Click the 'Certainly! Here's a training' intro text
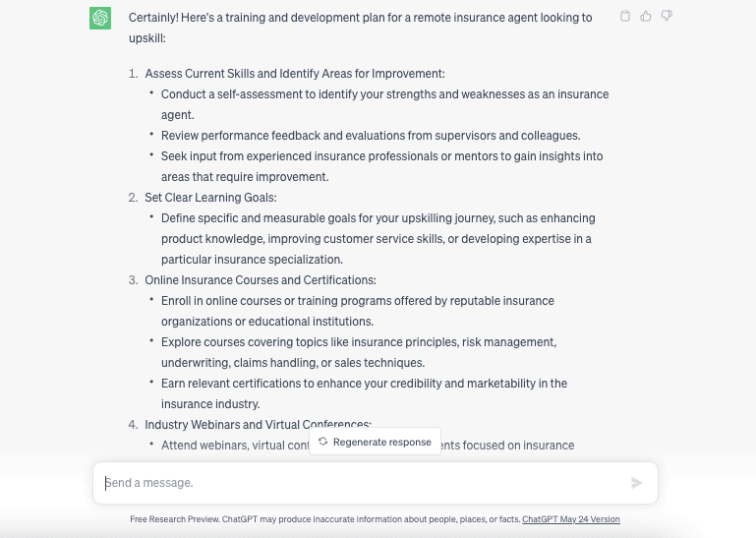The width and height of the screenshot is (756, 538). click(360, 28)
